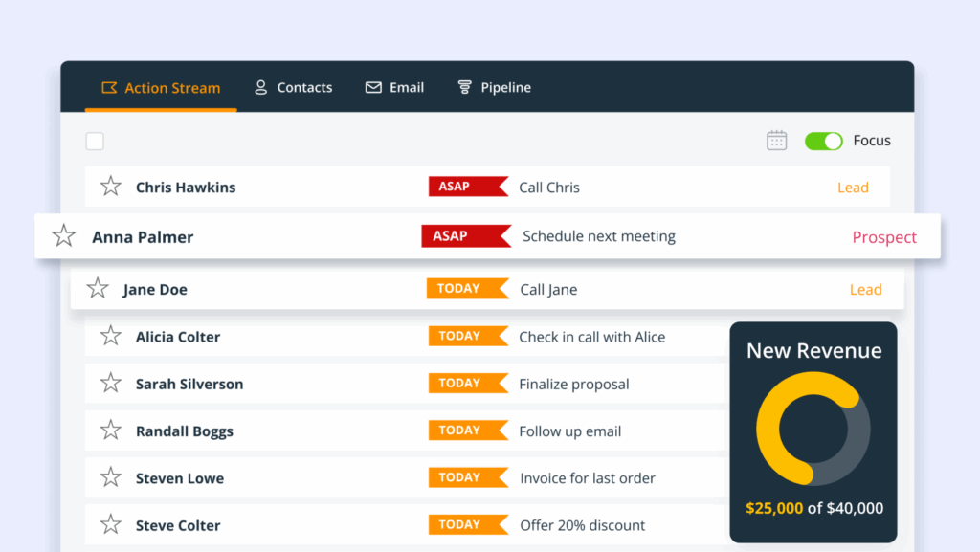
Task: Check the select-all checkbox above the list
Action: click(95, 142)
